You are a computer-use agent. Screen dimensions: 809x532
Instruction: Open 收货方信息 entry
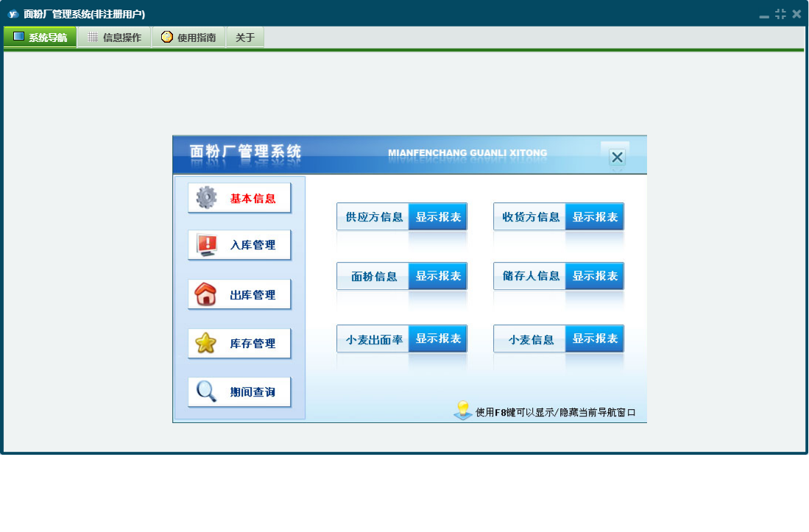[x=530, y=216]
